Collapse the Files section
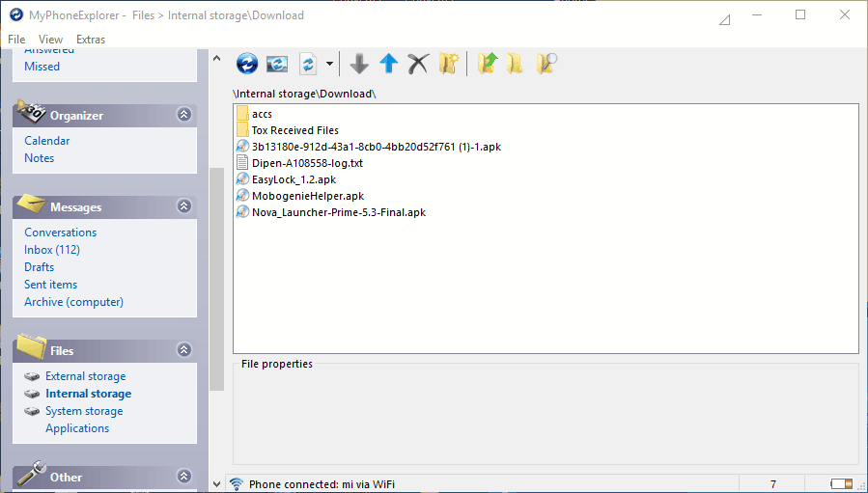The width and height of the screenshot is (868, 493). point(183,349)
